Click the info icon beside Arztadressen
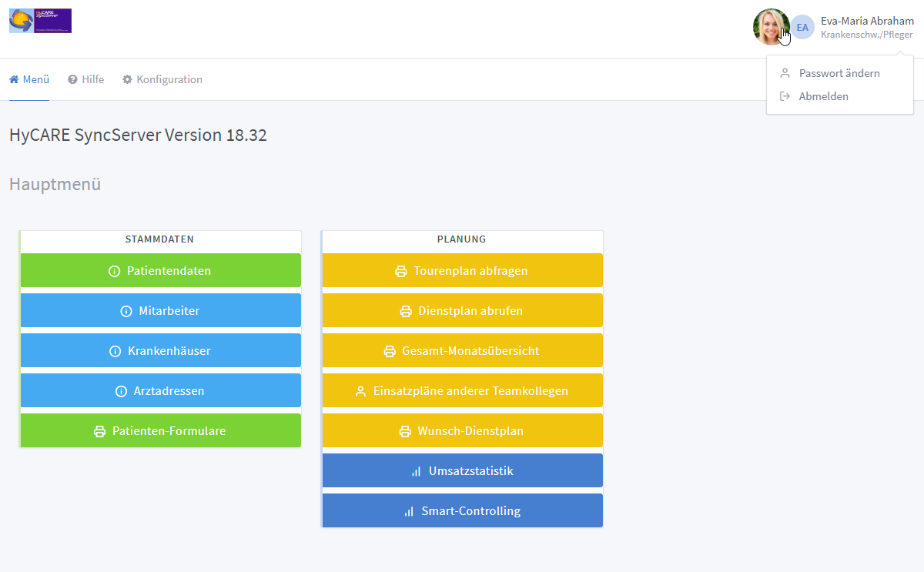This screenshot has height=572, width=924. pyautogui.click(x=121, y=391)
